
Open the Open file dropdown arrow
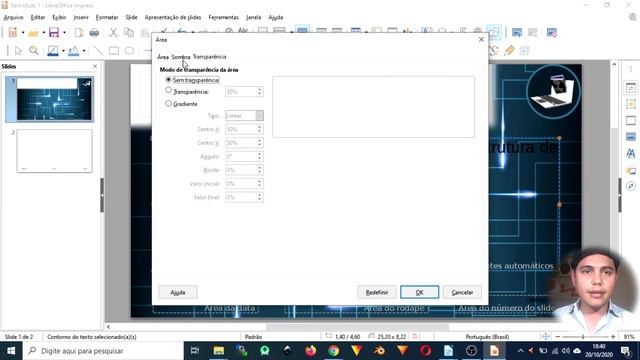44,33
